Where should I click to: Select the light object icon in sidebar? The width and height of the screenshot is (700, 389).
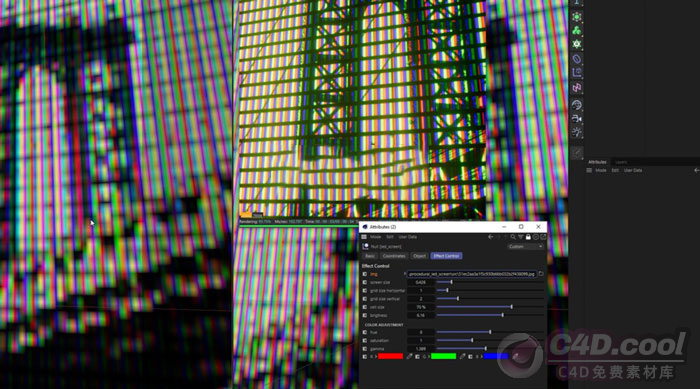[x=577, y=132]
